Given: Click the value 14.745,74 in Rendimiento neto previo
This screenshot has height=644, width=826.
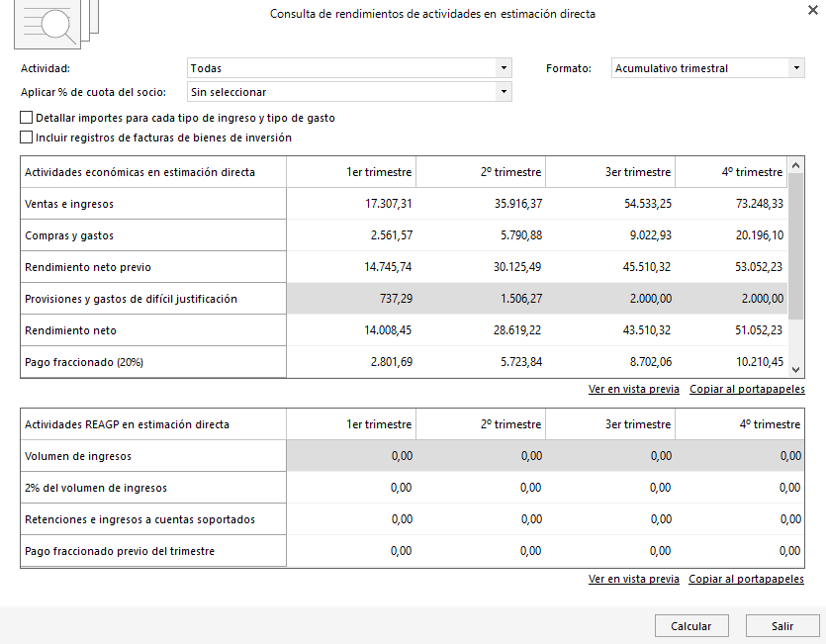Looking at the screenshot, I should [388, 267].
